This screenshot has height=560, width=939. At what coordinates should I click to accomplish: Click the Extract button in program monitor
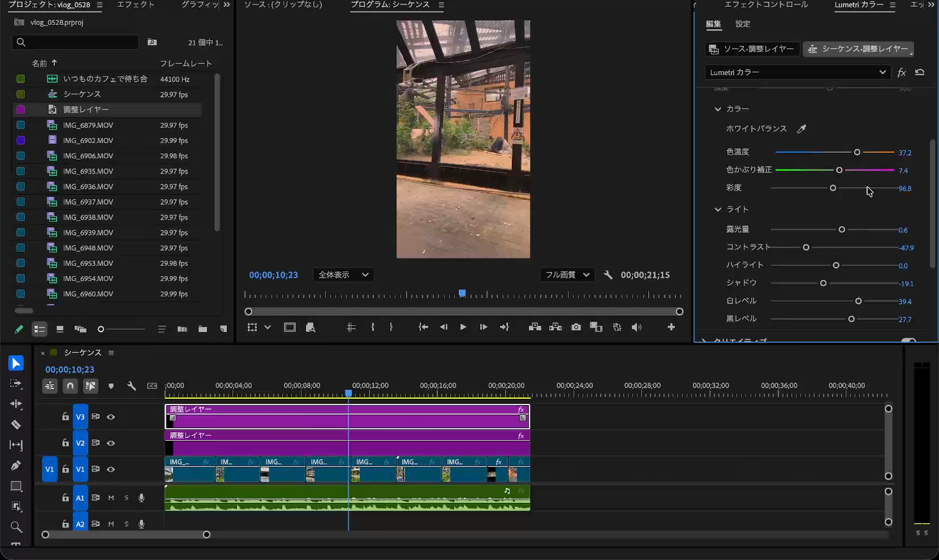click(555, 328)
